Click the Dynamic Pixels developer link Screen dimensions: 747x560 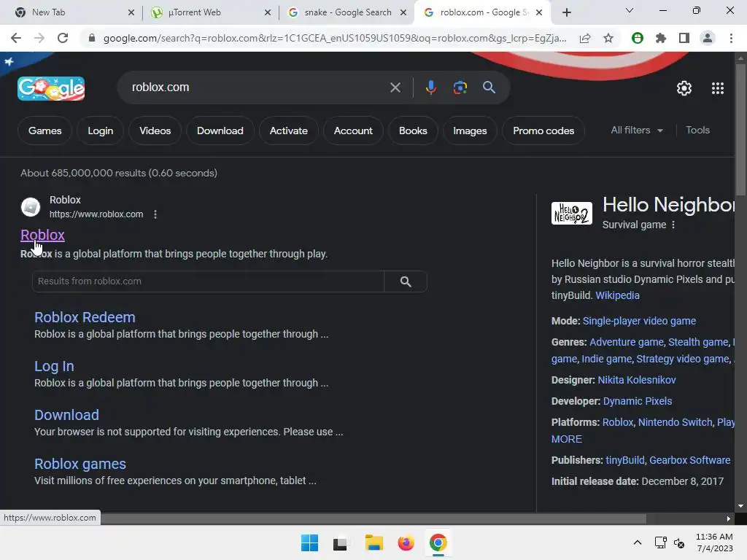(x=638, y=402)
